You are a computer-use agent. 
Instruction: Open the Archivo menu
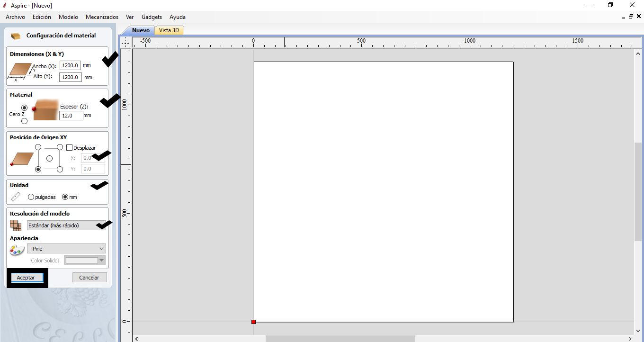[x=15, y=17]
